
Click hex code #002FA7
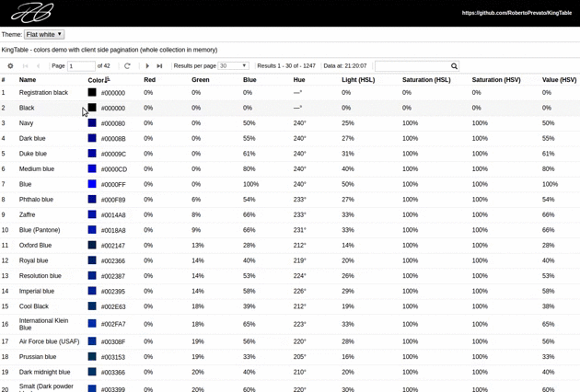pos(113,324)
